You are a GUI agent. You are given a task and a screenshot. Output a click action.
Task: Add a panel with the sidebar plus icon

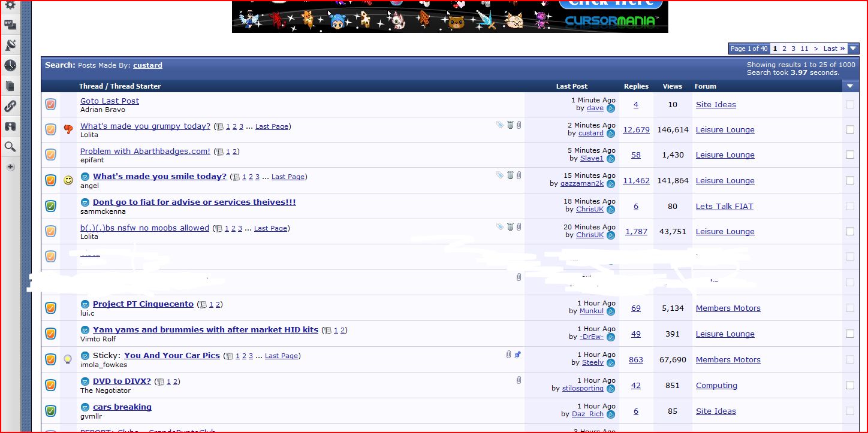pyautogui.click(x=10, y=167)
